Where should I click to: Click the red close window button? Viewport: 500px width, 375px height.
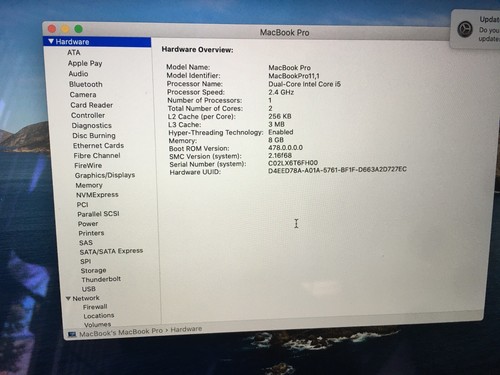pyautogui.click(x=52, y=29)
